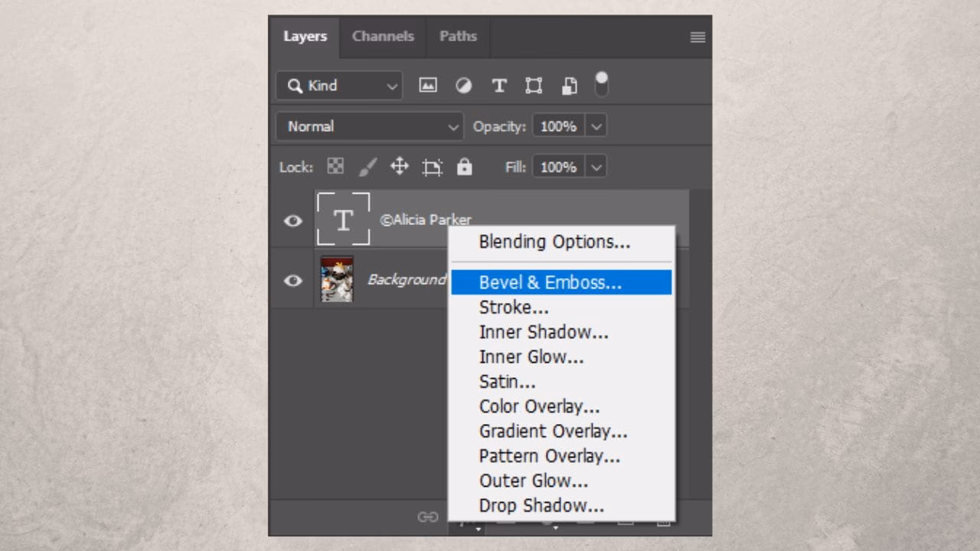The width and height of the screenshot is (980, 551).
Task: Filter for pixel layers
Action: tap(428, 85)
